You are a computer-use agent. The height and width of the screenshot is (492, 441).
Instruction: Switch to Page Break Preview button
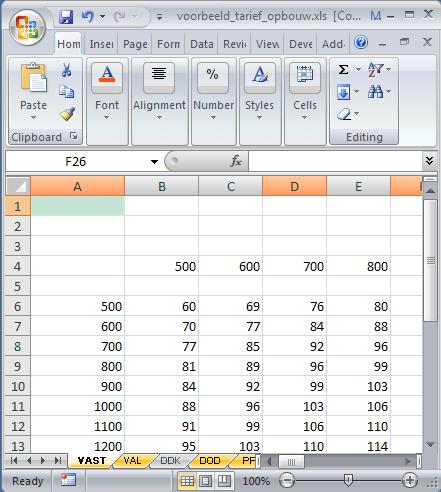point(224,481)
